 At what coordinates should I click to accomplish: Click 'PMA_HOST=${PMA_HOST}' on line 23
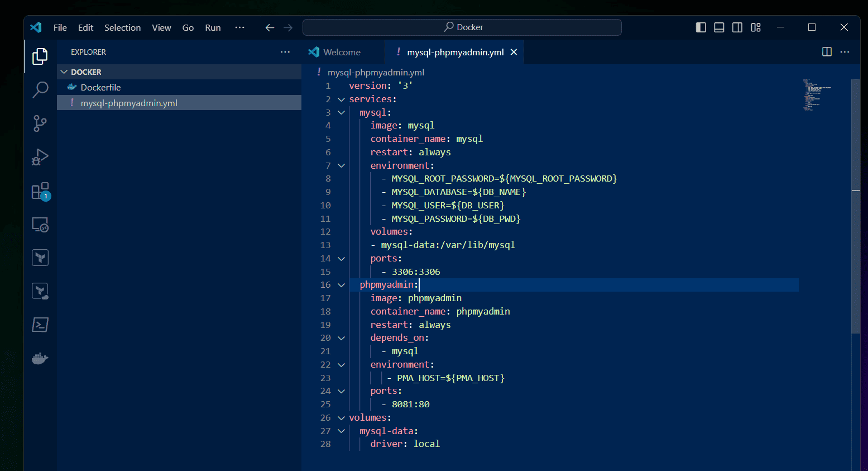[x=450, y=378]
